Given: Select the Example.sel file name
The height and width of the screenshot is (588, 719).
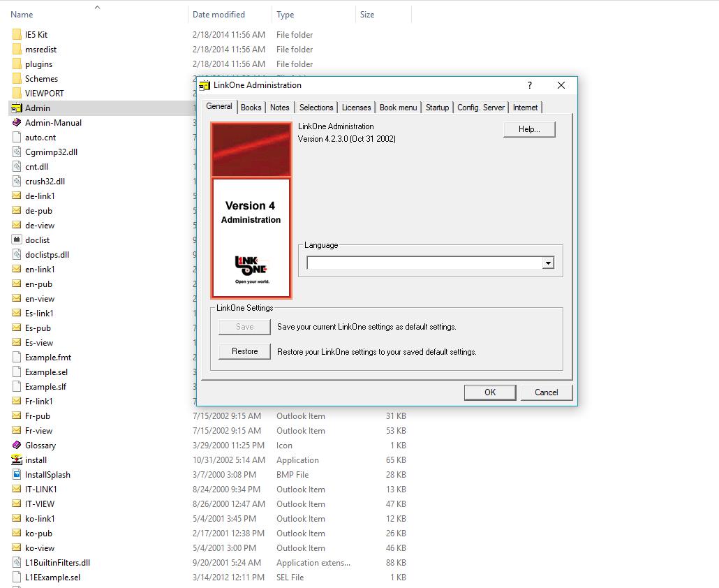Looking at the screenshot, I should click(x=46, y=372).
